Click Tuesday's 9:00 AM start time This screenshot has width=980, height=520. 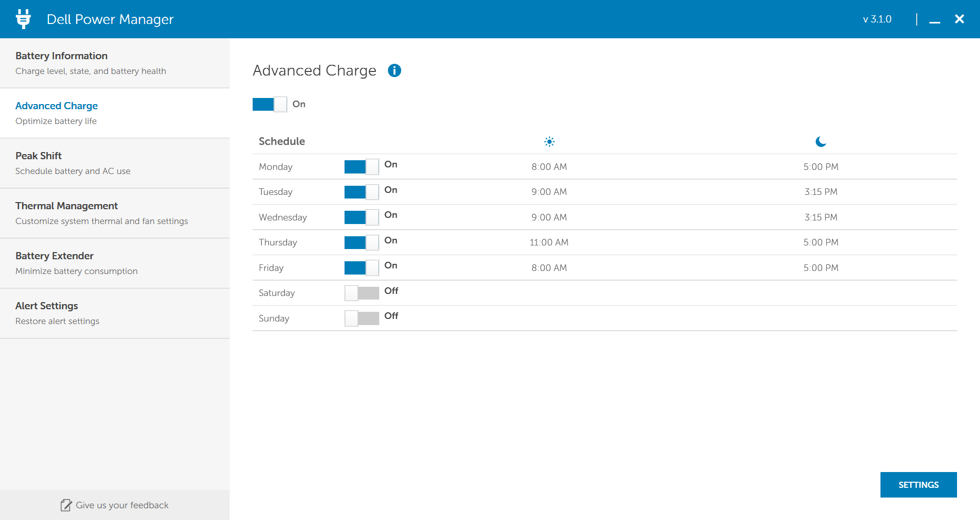pyautogui.click(x=549, y=192)
